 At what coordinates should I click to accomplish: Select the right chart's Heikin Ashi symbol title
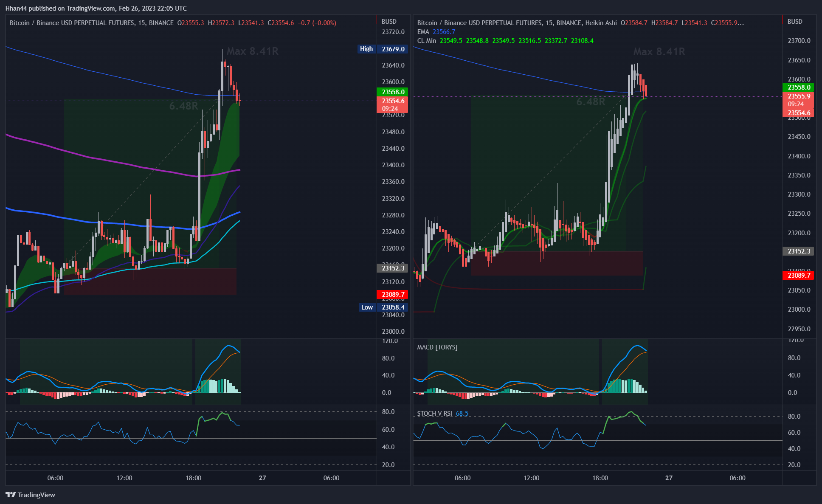517,23
